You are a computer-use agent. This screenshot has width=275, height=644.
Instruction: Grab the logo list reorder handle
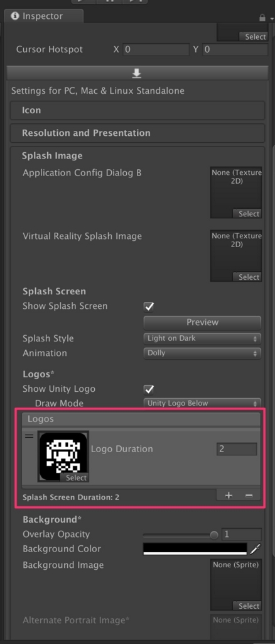[29, 436]
